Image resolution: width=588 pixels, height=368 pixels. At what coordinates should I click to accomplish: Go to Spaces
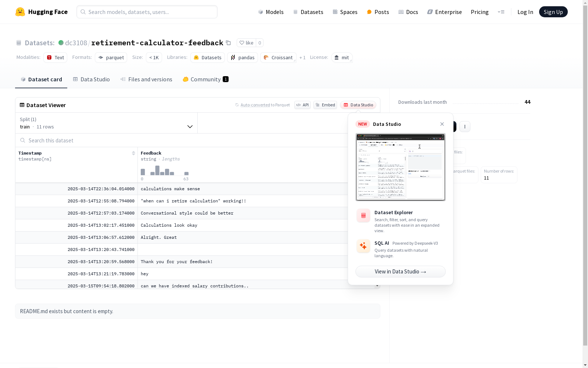point(345,12)
